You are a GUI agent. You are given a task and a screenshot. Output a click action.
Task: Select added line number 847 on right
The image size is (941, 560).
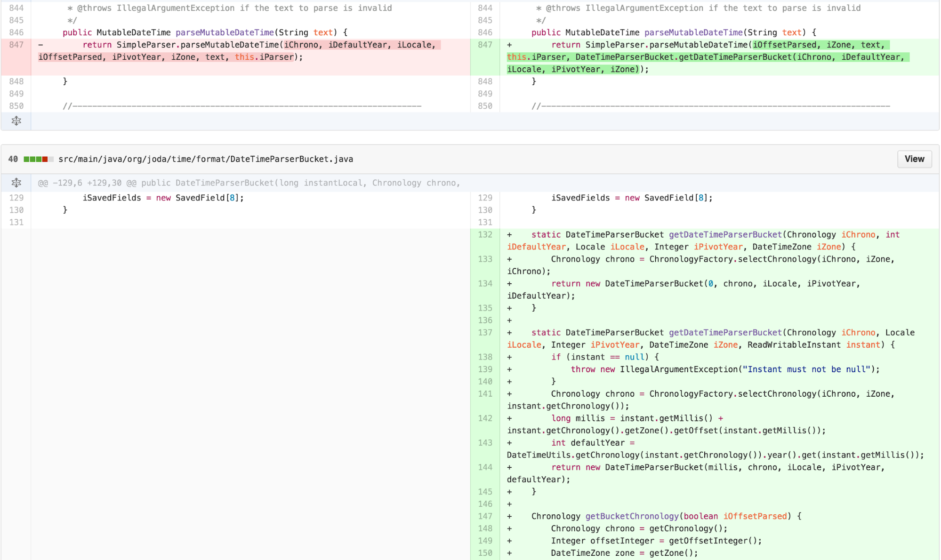coord(485,45)
